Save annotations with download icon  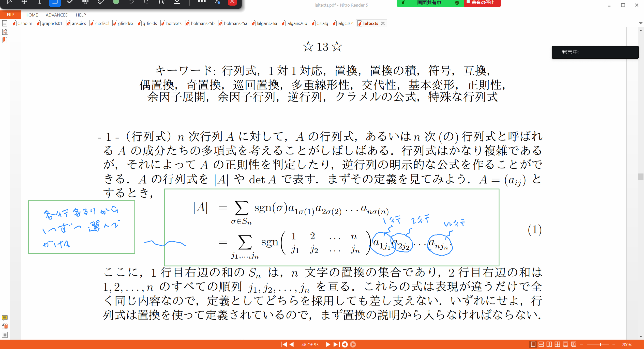pyautogui.click(x=177, y=2)
